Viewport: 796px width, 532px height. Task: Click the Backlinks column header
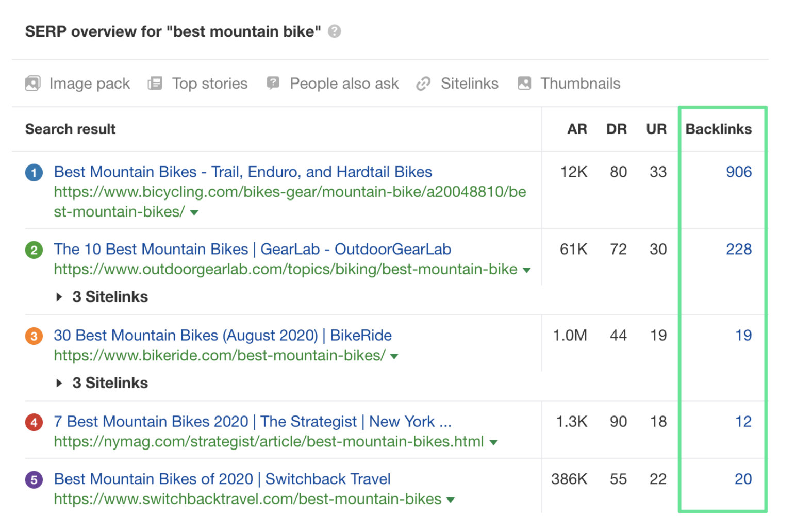[718, 129]
